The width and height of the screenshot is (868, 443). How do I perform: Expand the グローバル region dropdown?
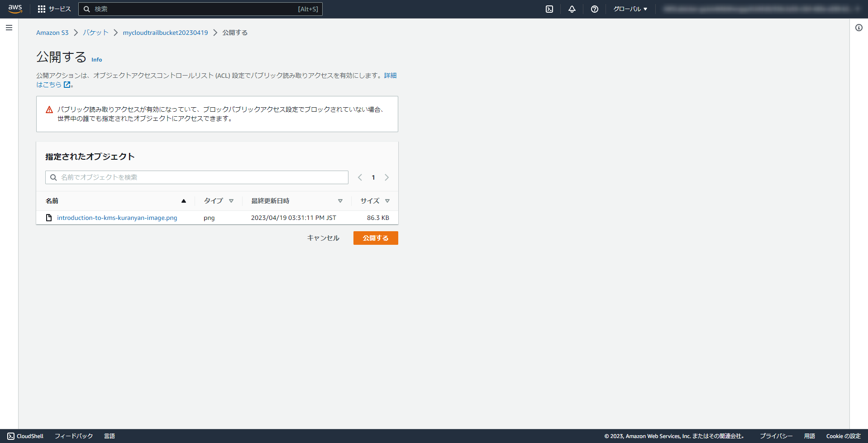click(630, 9)
